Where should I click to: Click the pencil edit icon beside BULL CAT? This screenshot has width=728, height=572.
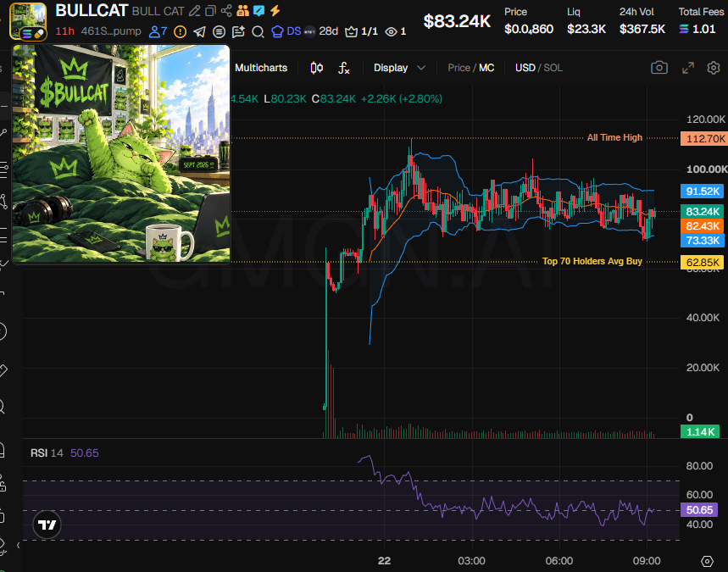click(195, 11)
